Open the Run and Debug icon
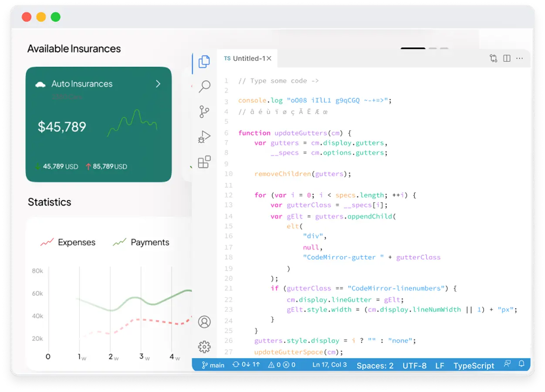 (204, 137)
